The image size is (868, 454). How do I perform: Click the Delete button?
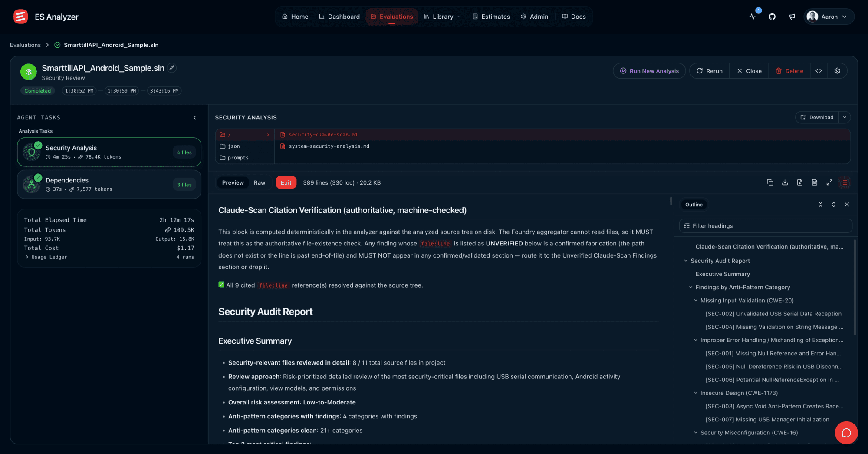click(x=789, y=71)
